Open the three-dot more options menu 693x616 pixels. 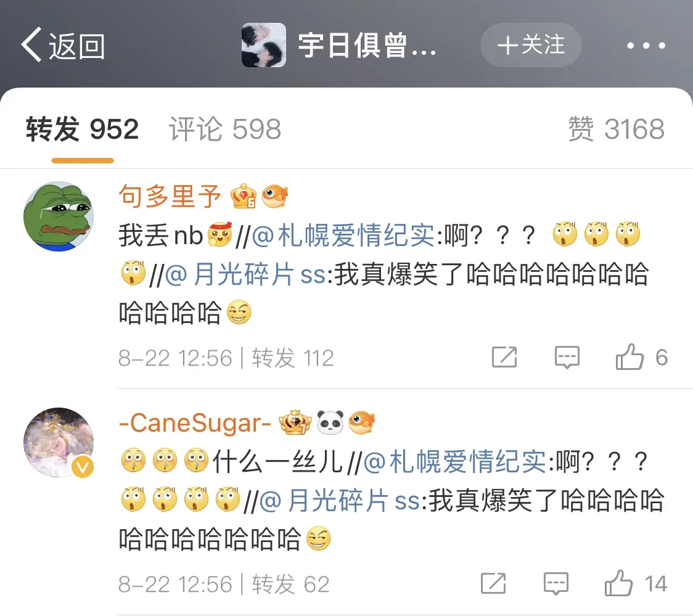[x=646, y=46]
